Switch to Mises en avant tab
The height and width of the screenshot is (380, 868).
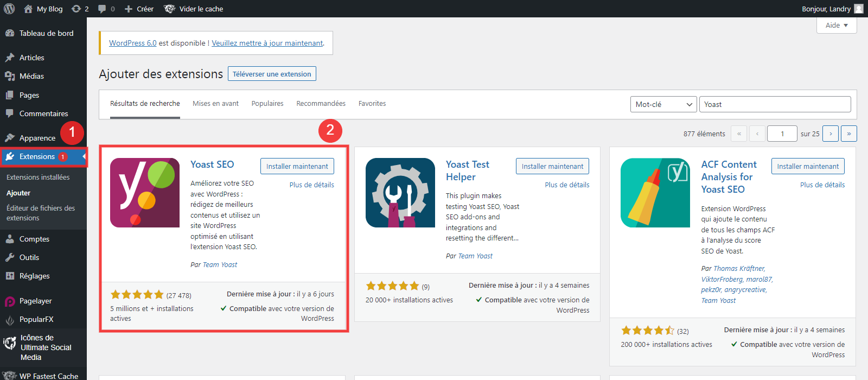(x=215, y=103)
